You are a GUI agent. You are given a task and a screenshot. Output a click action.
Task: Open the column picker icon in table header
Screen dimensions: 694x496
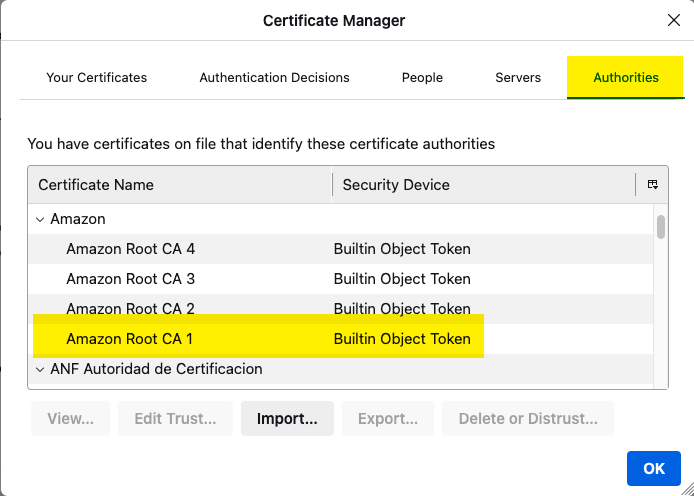click(652, 185)
